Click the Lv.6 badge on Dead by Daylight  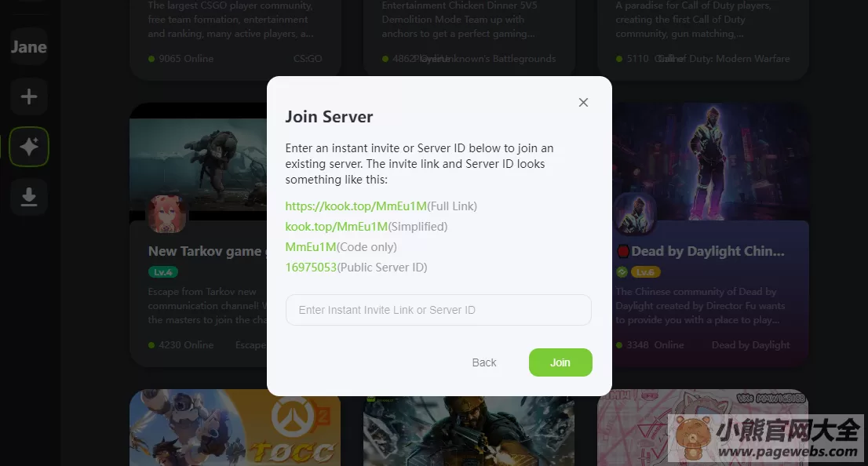[645, 272]
